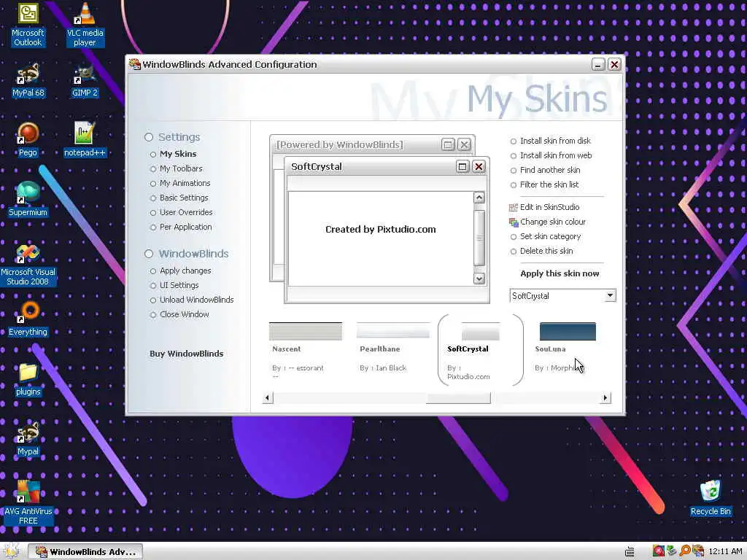
Task: Launch VLC media player shortcut
Action: pos(85,24)
